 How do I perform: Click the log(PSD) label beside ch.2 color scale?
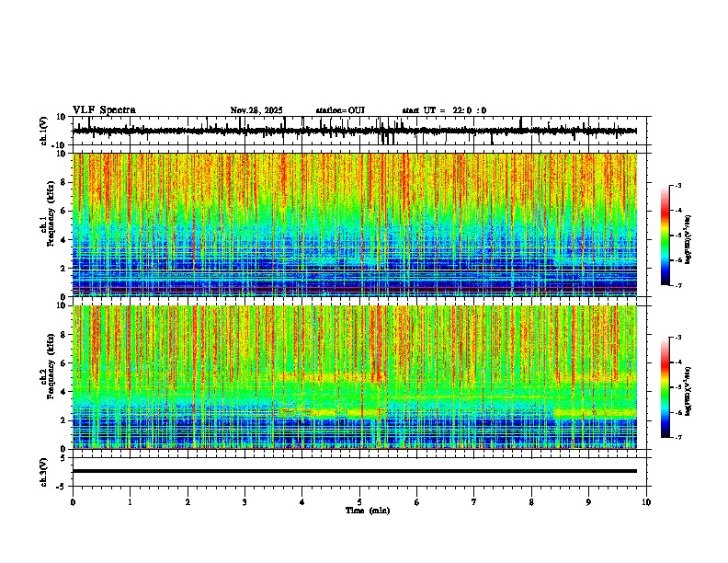688,392
